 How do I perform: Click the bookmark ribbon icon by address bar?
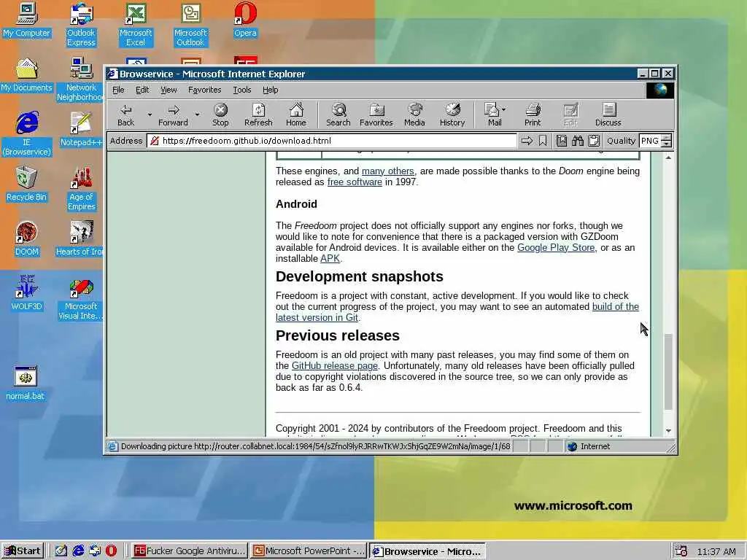pyautogui.click(x=543, y=141)
